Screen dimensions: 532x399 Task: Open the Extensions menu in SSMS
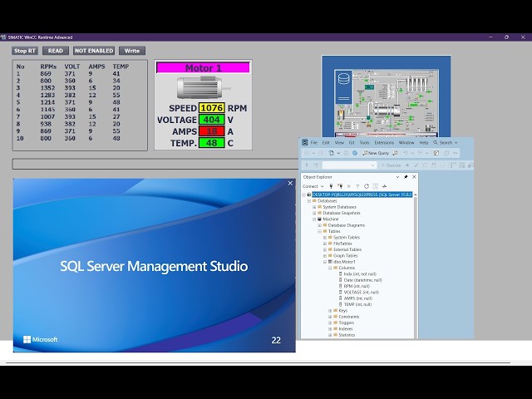pyautogui.click(x=384, y=143)
